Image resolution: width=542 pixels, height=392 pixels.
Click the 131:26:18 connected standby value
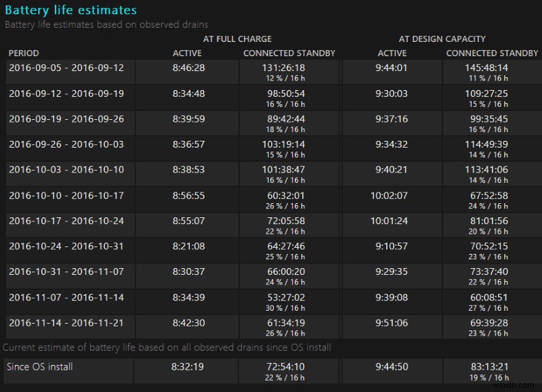pos(288,66)
